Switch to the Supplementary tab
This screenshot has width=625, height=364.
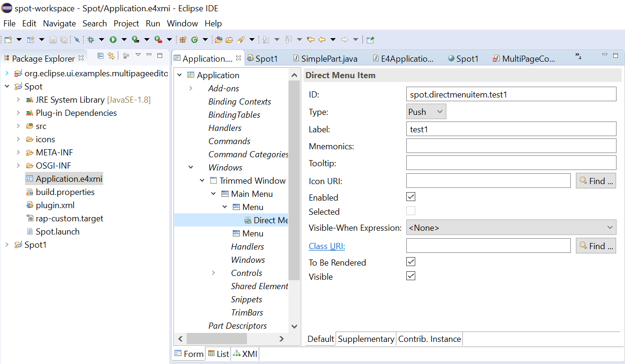point(366,339)
